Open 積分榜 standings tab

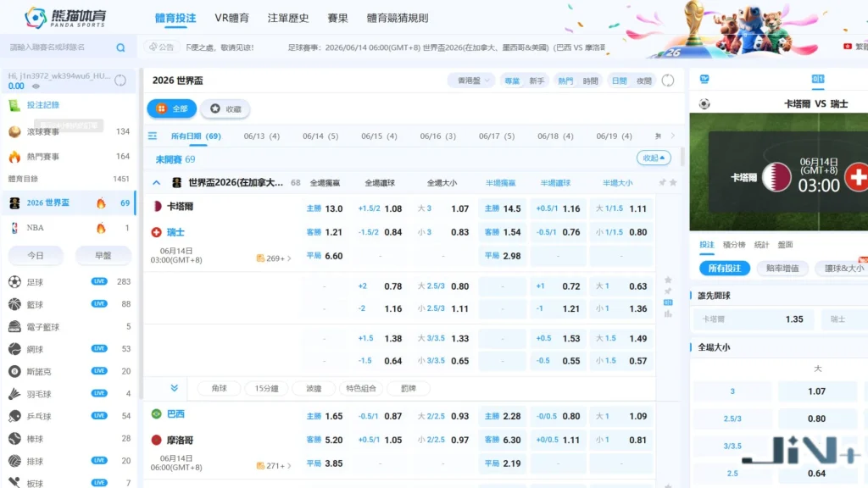coord(734,245)
